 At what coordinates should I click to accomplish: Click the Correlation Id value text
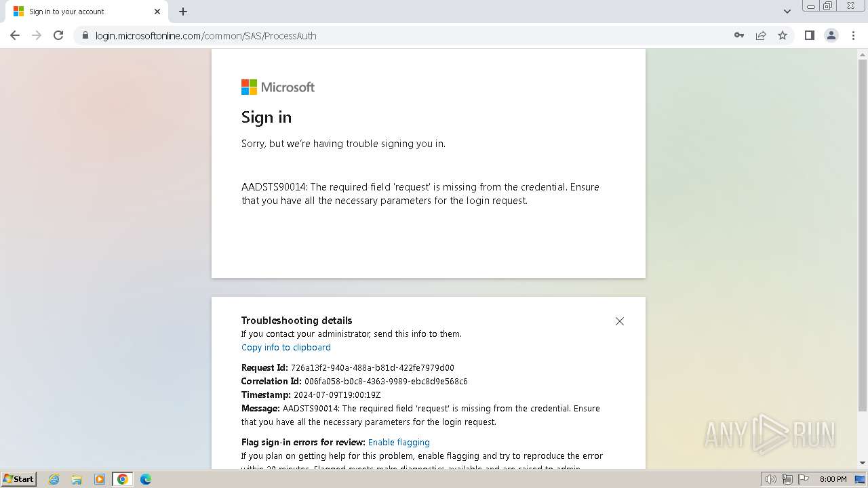[x=386, y=381]
